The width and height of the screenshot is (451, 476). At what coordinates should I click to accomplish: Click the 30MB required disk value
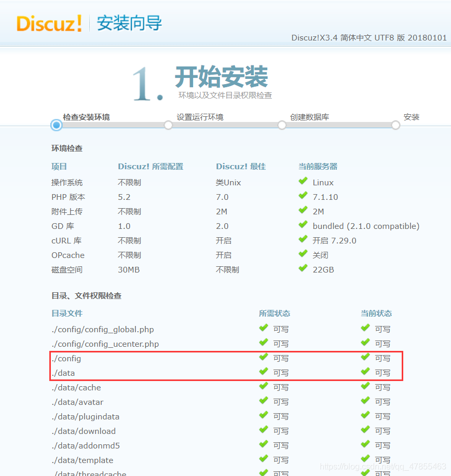pyautogui.click(x=129, y=270)
